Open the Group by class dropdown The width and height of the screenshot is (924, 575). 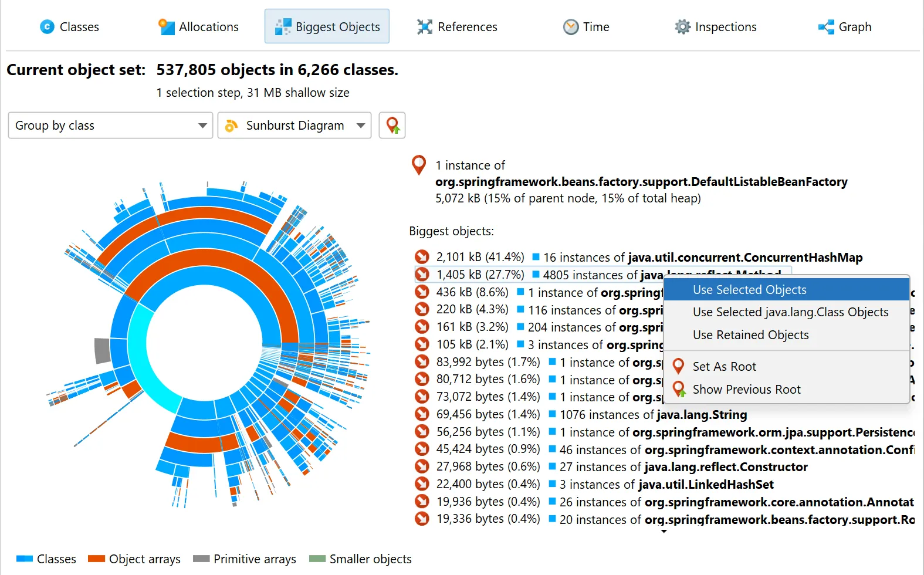pyautogui.click(x=110, y=126)
